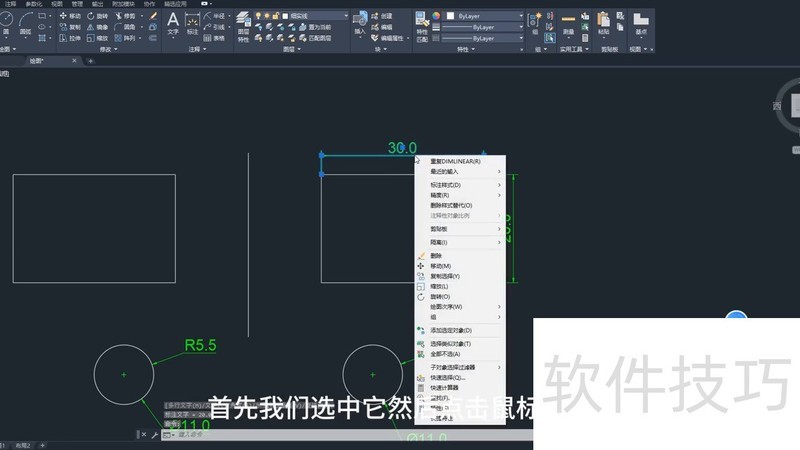Viewport: 800px width, 450px height.
Task: Open the layer name dropdown list
Action: click(346, 16)
